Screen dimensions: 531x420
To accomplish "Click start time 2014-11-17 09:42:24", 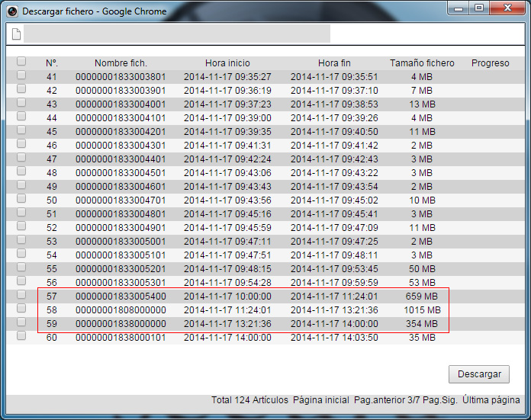I will click(227, 159).
